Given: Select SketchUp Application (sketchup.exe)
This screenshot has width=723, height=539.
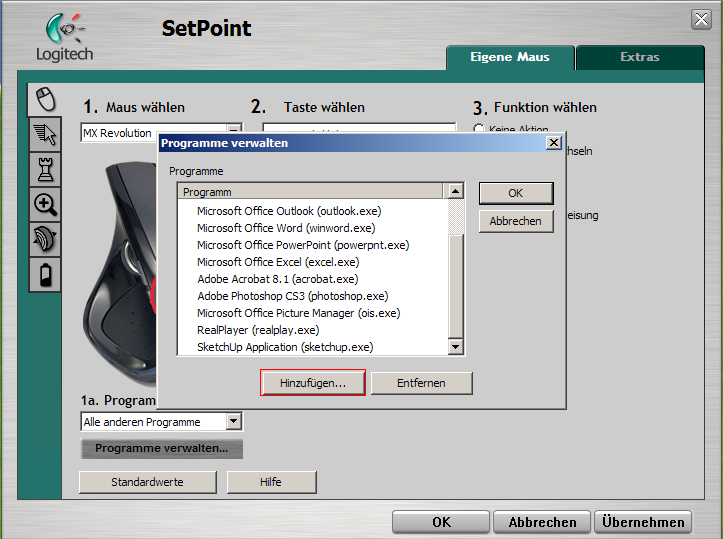Looking at the screenshot, I should [285, 347].
